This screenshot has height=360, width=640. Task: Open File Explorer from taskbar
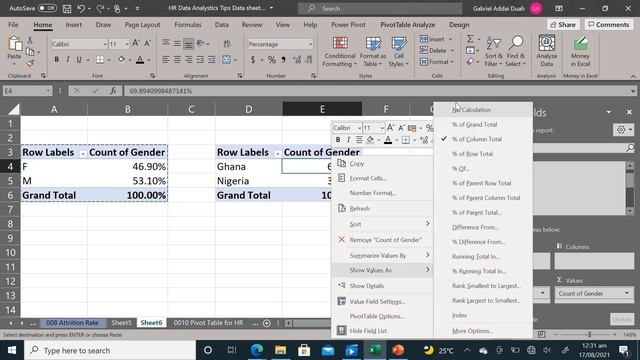pos(280,350)
